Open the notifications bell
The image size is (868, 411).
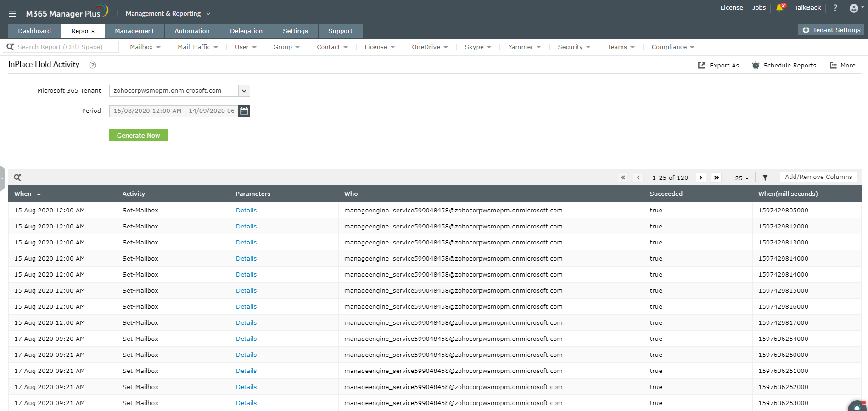pos(780,7)
